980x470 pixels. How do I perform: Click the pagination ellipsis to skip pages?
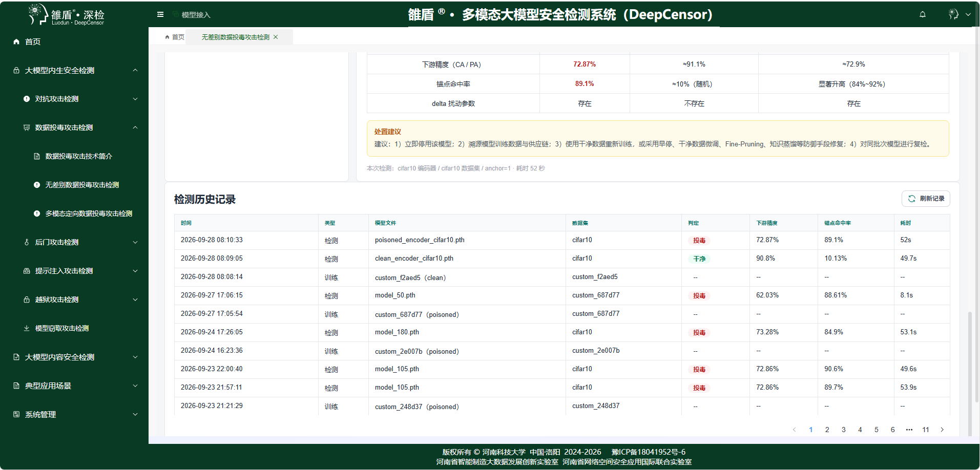(909, 430)
